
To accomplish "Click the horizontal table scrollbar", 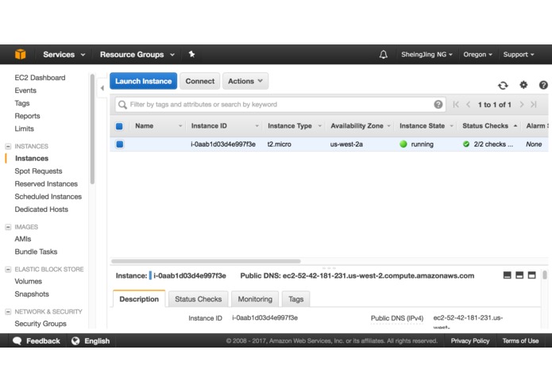I will coord(206,261).
